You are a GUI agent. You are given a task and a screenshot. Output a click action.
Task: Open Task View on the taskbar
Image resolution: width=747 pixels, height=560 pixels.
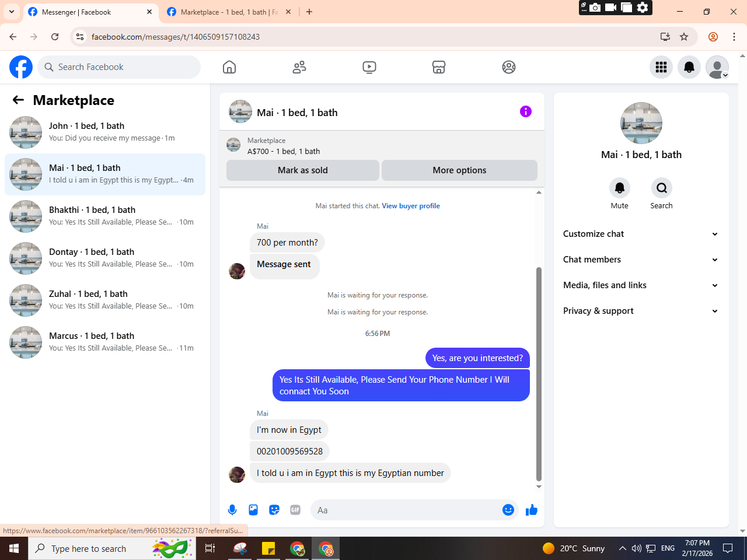210,548
